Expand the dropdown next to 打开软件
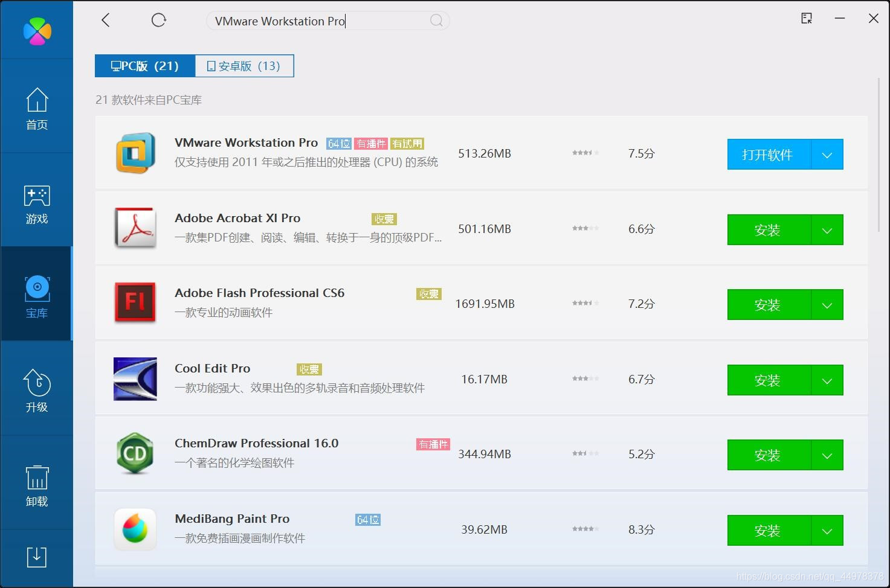 click(827, 155)
